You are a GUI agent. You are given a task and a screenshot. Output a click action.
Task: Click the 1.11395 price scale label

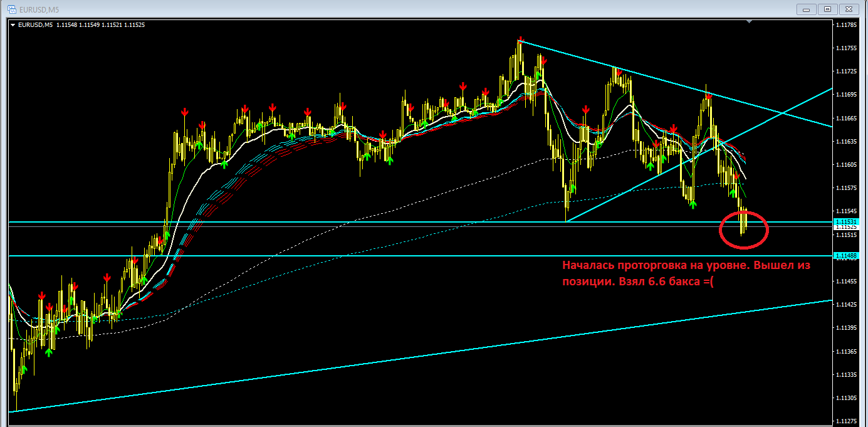[x=847, y=328]
